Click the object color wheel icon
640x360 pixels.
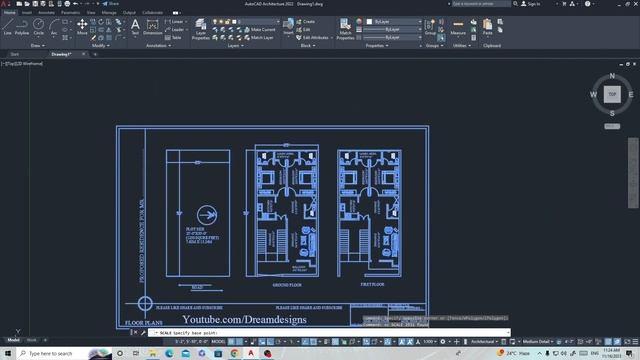tap(359, 21)
